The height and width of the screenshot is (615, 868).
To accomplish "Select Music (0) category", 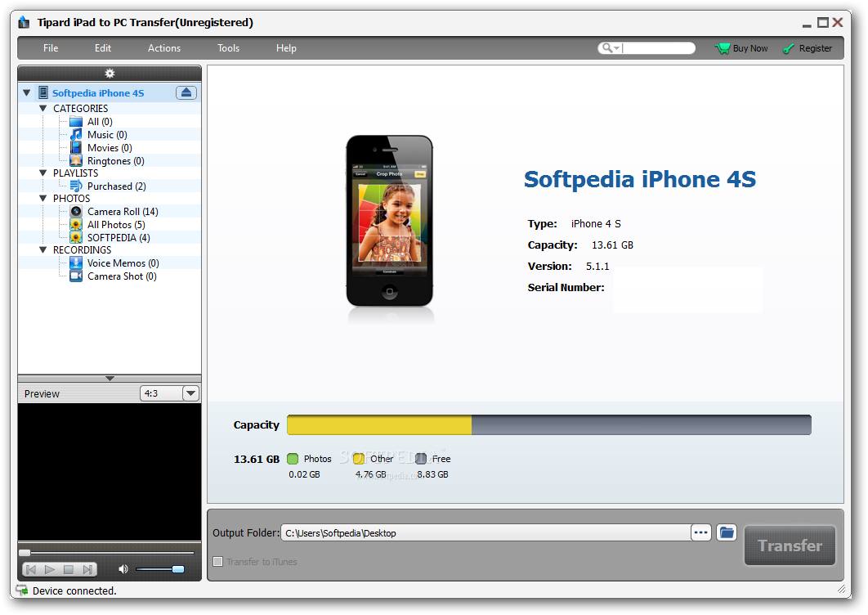I will click(107, 135).
